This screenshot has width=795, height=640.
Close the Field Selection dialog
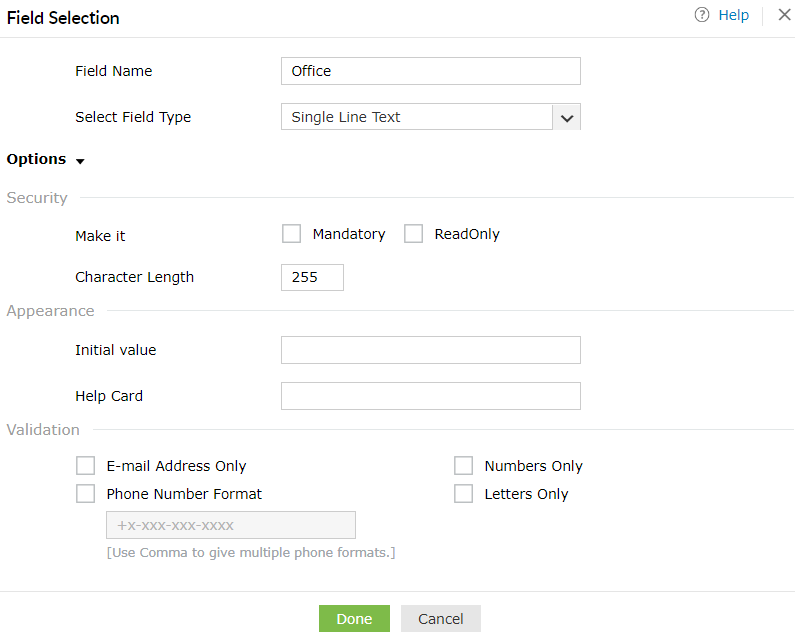coord(784,15)
